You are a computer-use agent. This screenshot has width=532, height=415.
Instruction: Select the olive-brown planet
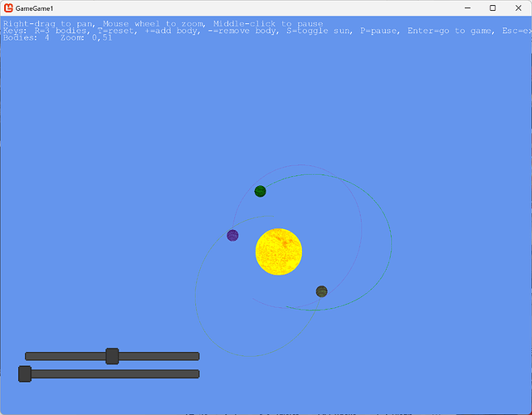(322, 291)
